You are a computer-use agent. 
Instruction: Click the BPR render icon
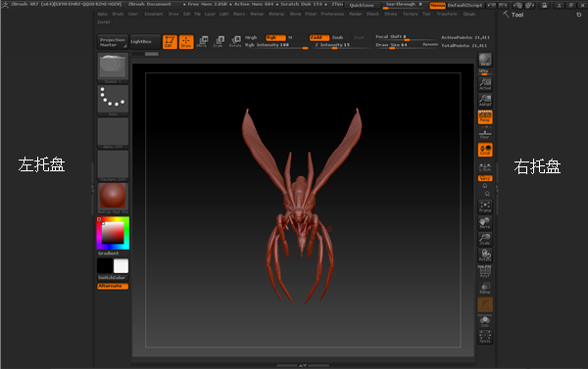485,60
